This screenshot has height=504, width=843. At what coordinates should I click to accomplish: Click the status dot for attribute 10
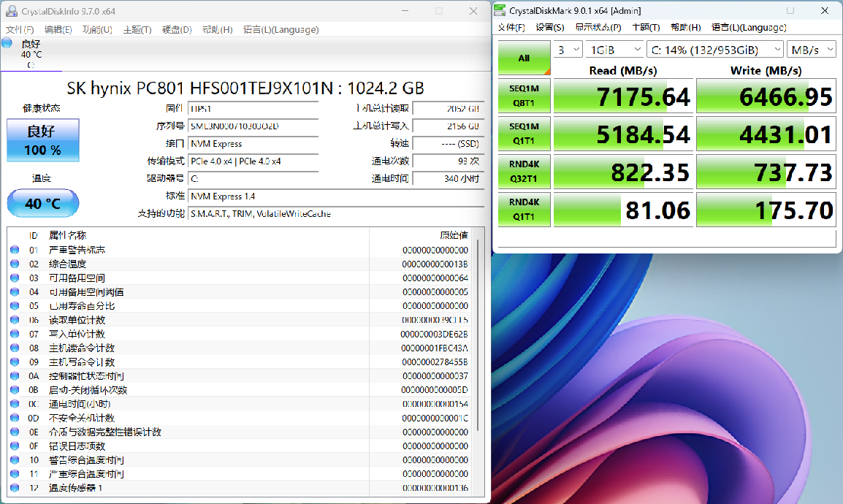(x=15, y=460)
